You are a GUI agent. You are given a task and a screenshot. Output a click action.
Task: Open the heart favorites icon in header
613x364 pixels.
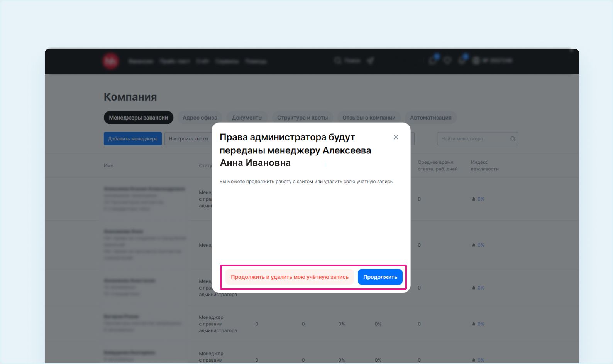(447, 61)
